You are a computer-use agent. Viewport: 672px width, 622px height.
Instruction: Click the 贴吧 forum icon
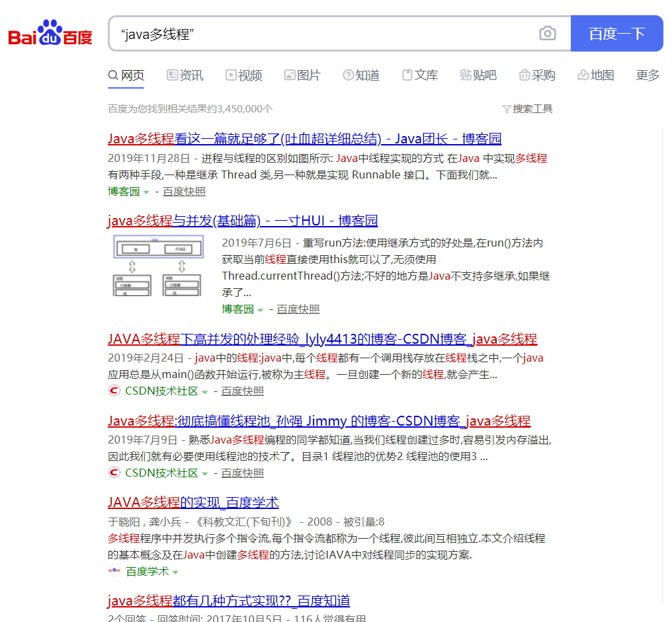(x=464, y=75)
